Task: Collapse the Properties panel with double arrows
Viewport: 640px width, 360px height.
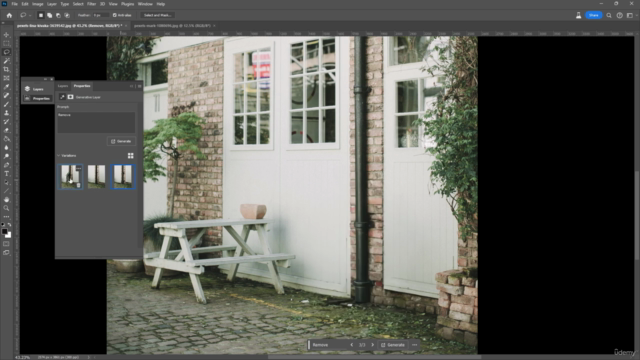Action: [131, 86]
